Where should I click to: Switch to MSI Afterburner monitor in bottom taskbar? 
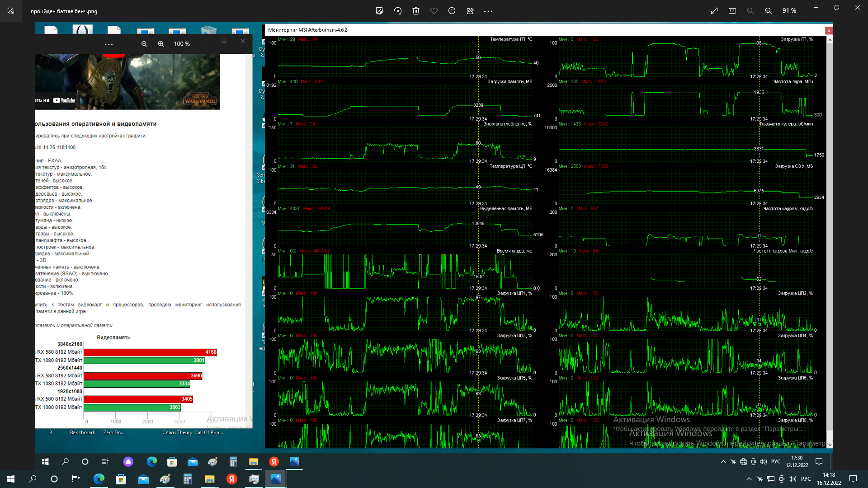pyautogui.click(x=254, y=479)
